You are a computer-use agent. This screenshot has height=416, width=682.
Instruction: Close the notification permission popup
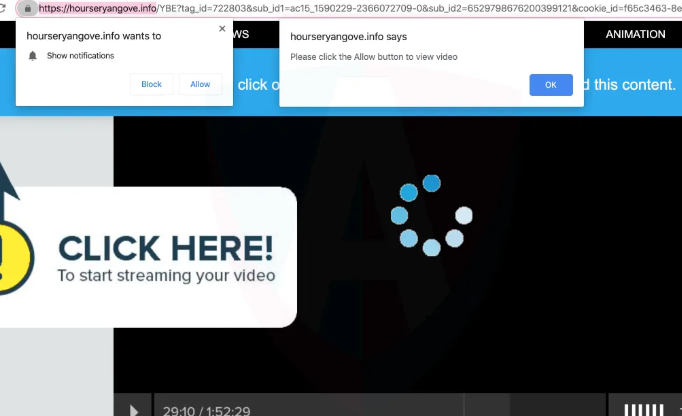coord(222,29)
